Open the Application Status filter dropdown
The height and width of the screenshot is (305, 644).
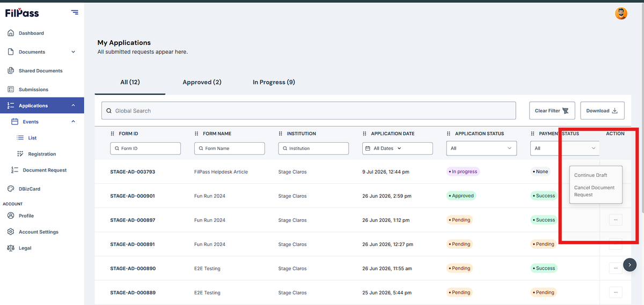(481, 148)
